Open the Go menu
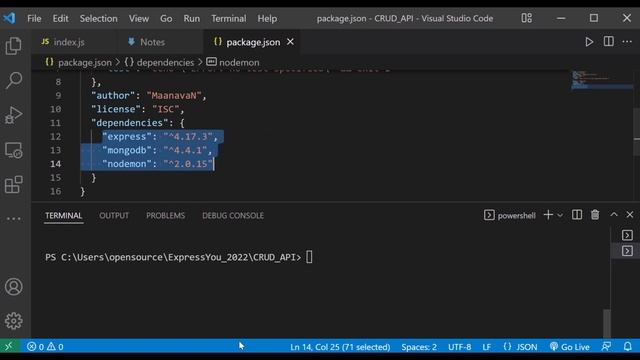Image resolution: width=640 pixels, height=360 pixels. (x=166, y=18)
